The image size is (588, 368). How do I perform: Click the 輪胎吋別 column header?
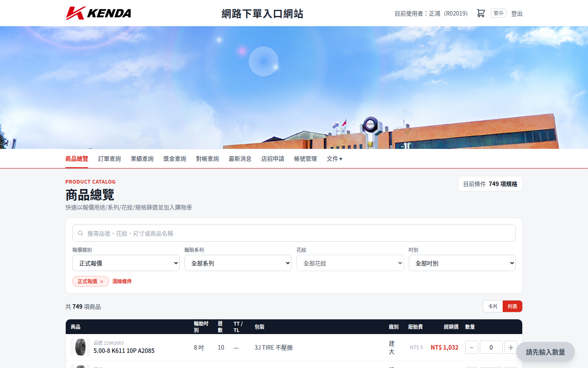201,327
